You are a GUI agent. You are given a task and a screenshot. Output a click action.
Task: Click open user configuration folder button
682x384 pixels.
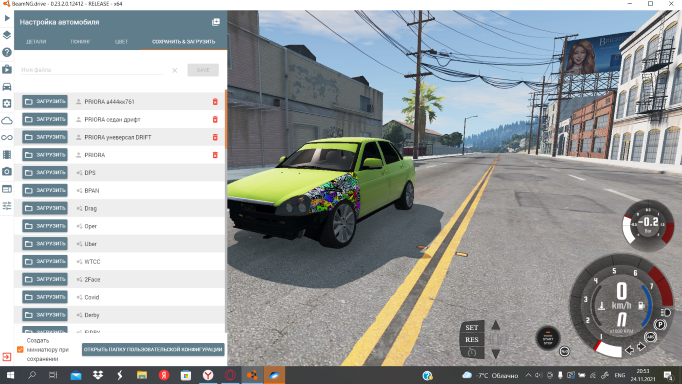153,349
